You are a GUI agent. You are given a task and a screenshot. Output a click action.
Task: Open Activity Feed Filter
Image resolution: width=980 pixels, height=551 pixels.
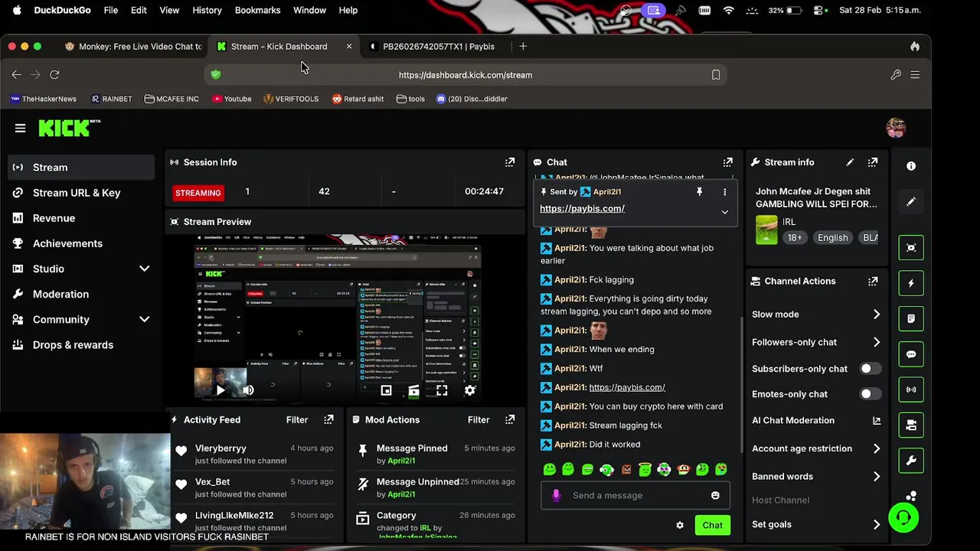(x=297, y=419)
